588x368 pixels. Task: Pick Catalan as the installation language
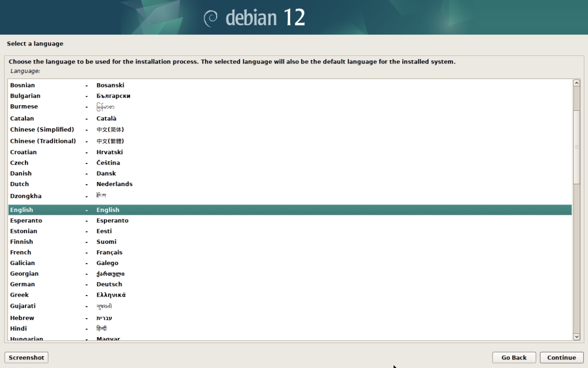pos(290,118)
